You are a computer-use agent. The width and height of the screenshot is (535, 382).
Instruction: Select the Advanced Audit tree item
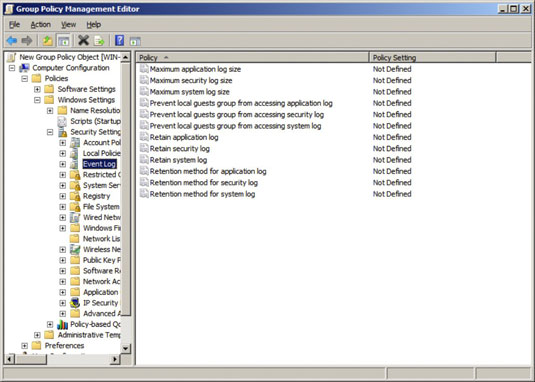coord(101,314)
